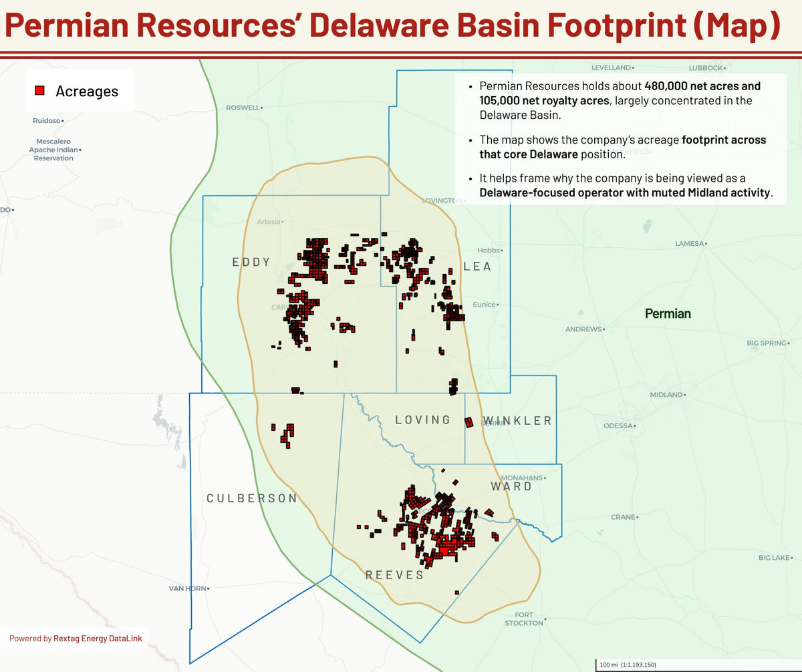
Task: Click the Eunice city label
Action: 484,305
